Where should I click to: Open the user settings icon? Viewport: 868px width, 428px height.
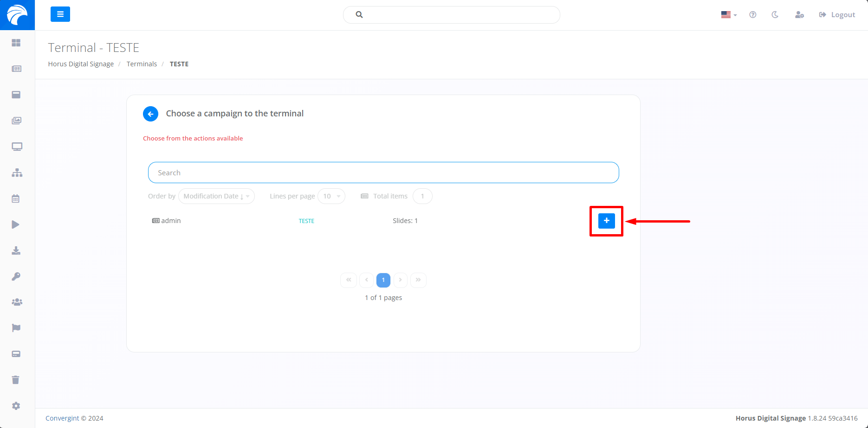pyautogui.click(x=799, y=15)
